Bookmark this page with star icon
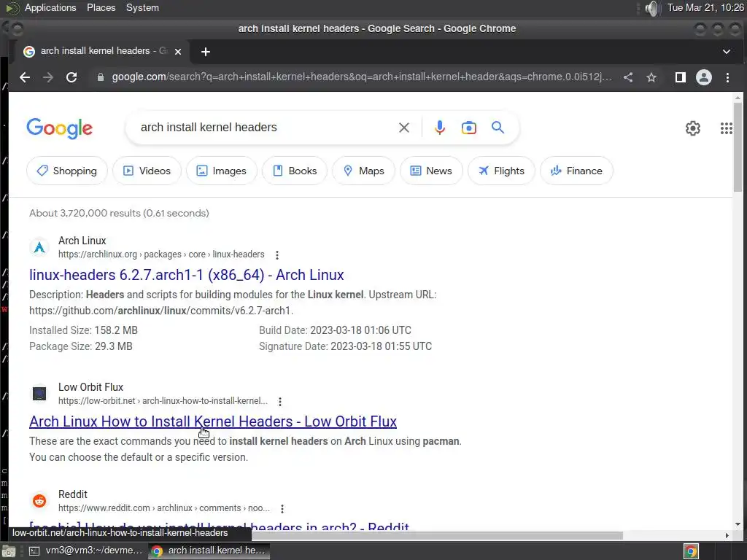This screenshot has height=560, width=747. [651, 77]
